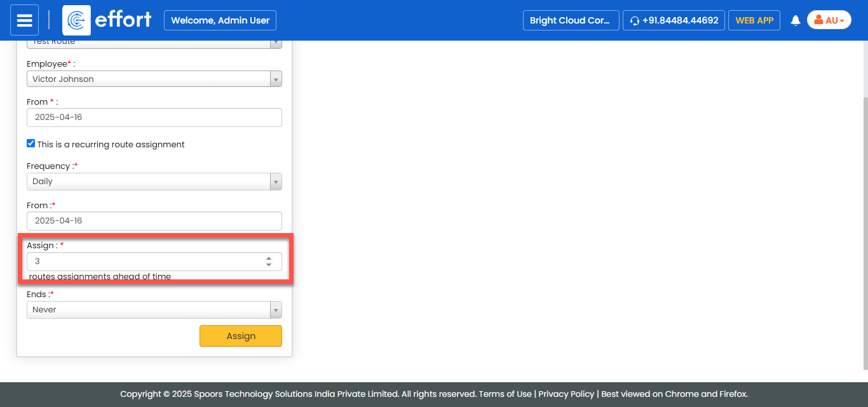Open the WEB APP link

tap(754, 20)
